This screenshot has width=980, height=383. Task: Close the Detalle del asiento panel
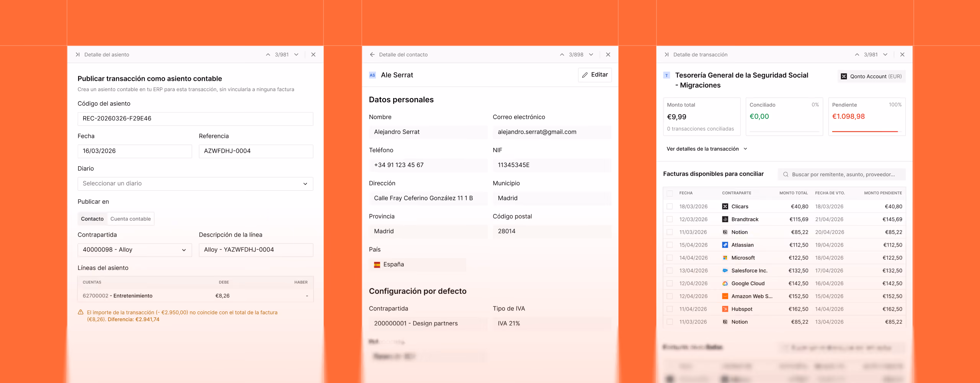coord(314,55)
